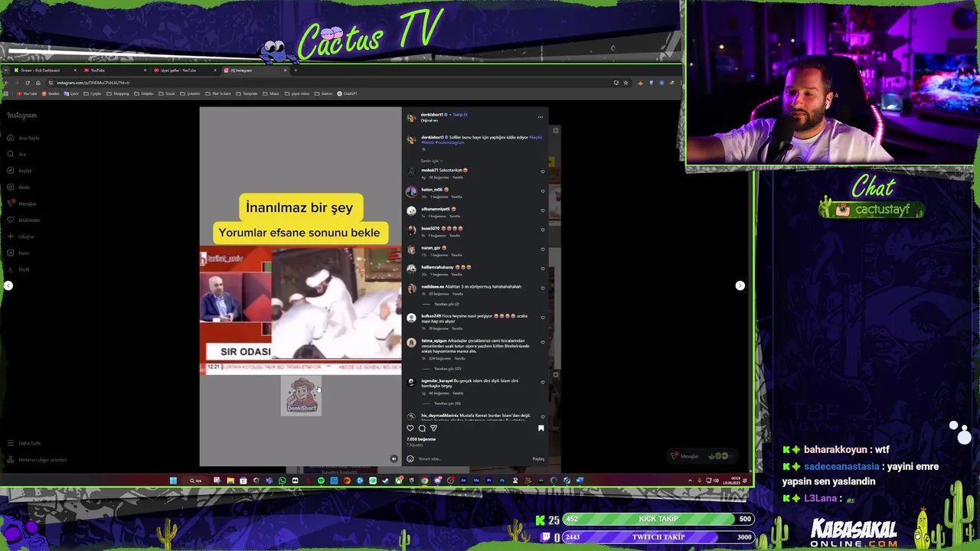Switch to siyasi gafler - YouTube tab
The height and width of the screenshot is (551, 980).
[x=185, y=70]
